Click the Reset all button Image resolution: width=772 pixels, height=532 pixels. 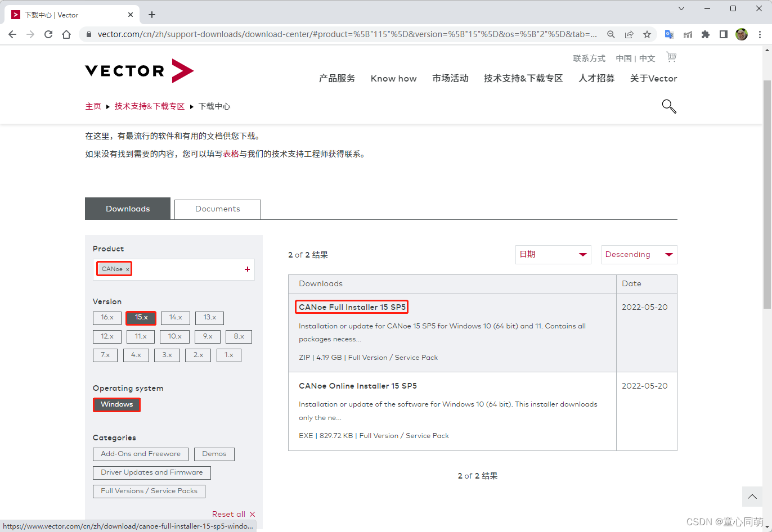coord(234,513)
